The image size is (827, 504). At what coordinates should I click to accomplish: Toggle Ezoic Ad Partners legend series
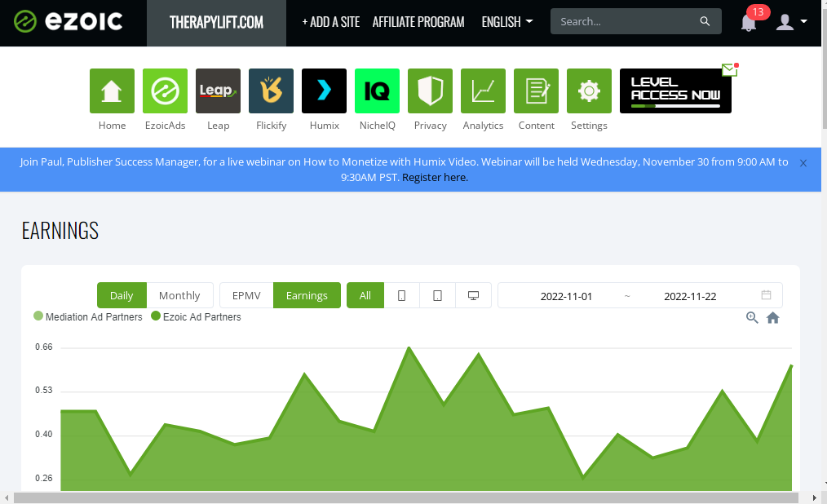197,316
